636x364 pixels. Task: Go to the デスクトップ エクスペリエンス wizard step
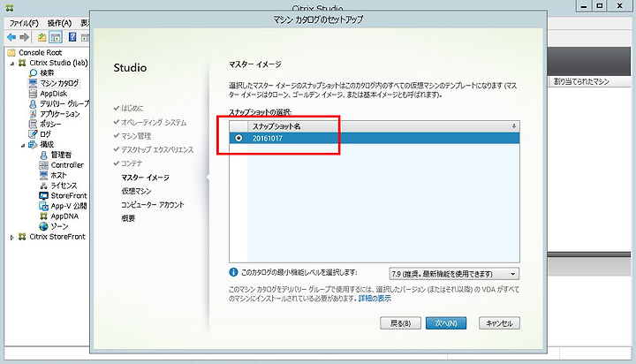click(x=157, y=149)
